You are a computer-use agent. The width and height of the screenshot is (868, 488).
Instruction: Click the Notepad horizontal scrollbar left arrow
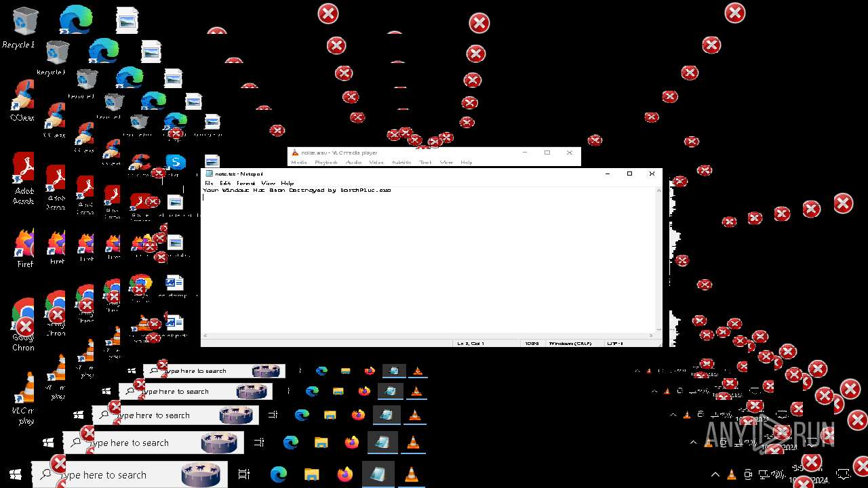(x=205, y=335)
